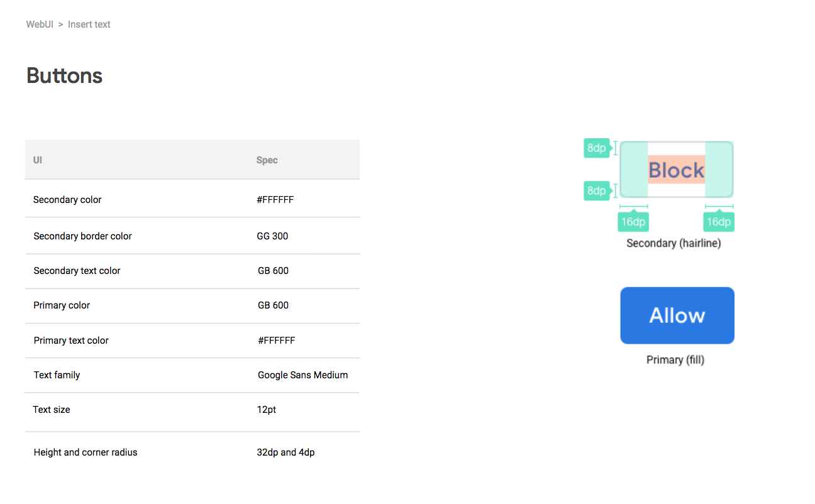Click the Google Sans Medium value
815x504 pixels.
[302, 375]
